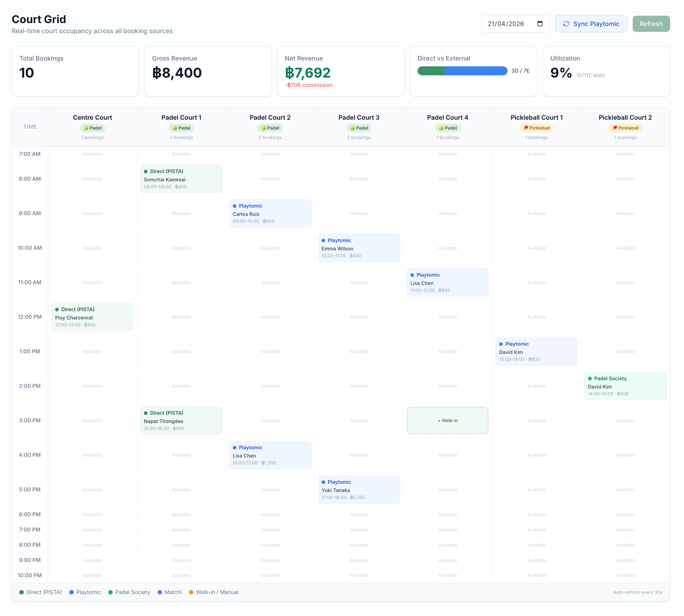Image resolution: width=684 pixels, height=616 pixels.
Task: Add a walk-in on Padel Court 4 at 3 PM
Action: click(x=447, y=420)
